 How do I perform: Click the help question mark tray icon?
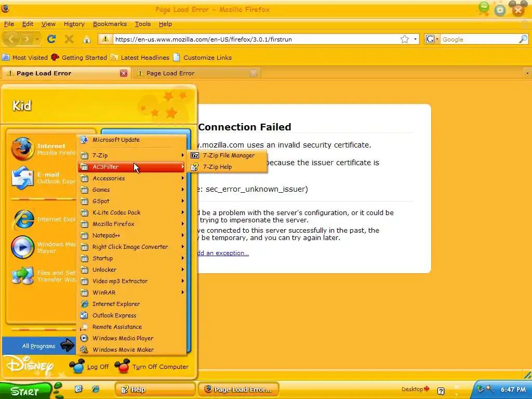tap(441, 391)
